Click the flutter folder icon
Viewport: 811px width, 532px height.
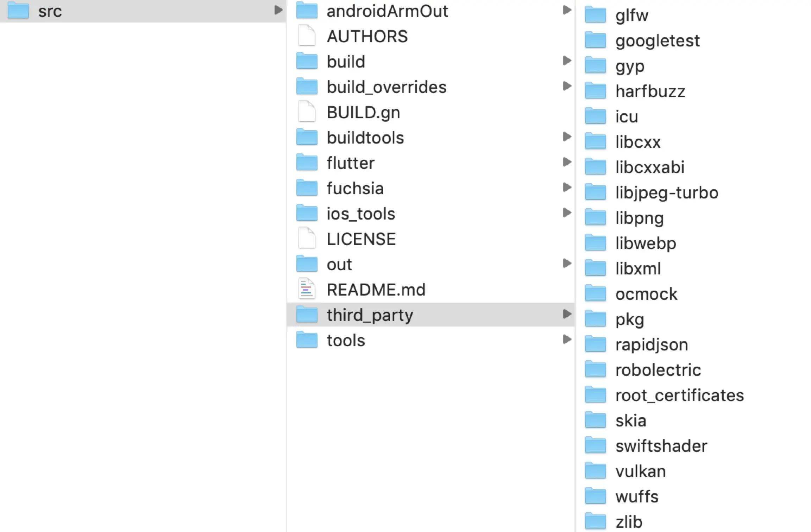click(x=307, y=162)
